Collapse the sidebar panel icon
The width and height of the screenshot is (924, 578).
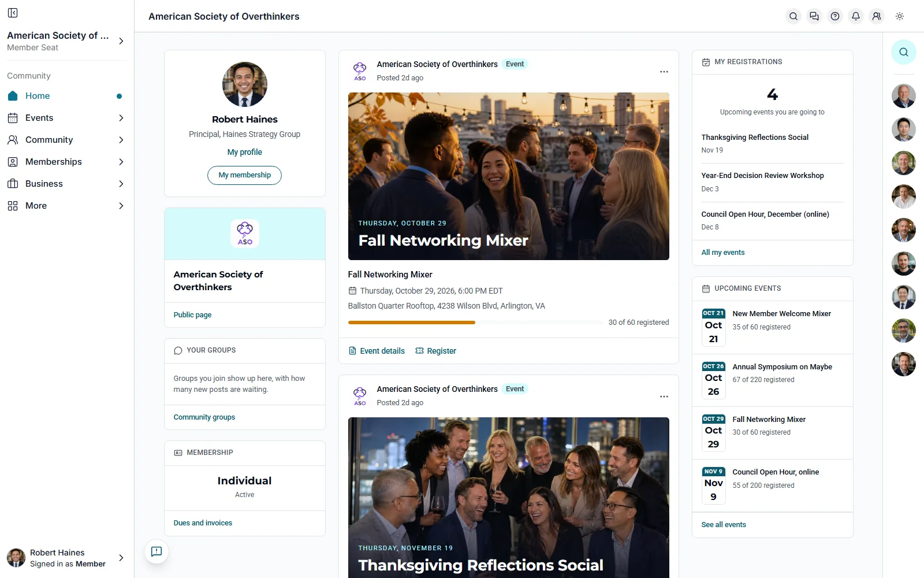[x=13, y=13]
